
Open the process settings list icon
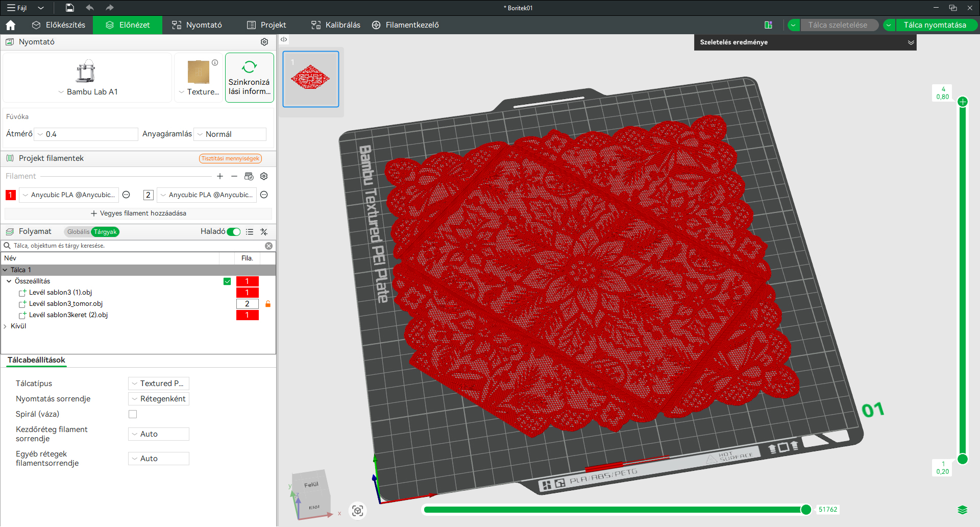click(x=250, y=232)
